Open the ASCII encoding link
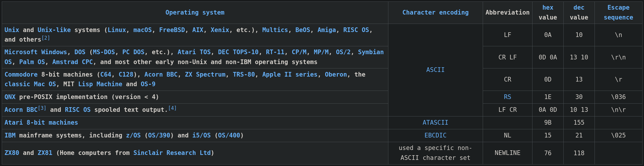Viewport: 644px width, 166px height. tap(435, 70)
